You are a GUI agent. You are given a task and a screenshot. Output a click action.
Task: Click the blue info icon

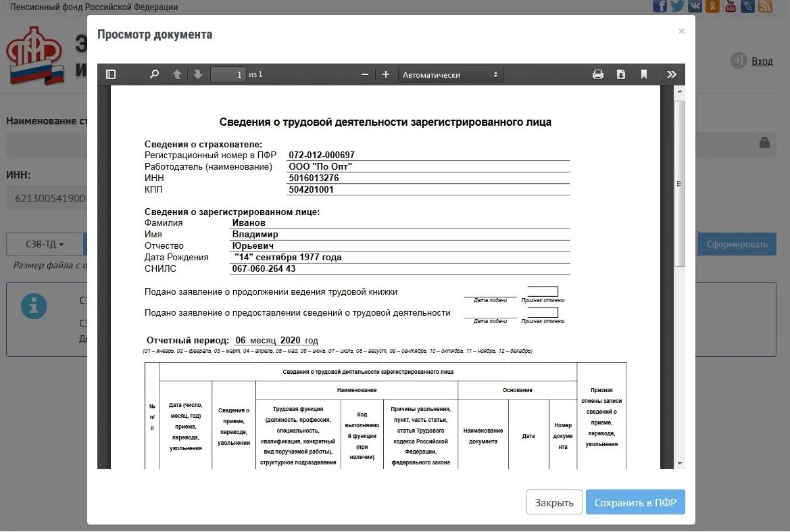34,306
